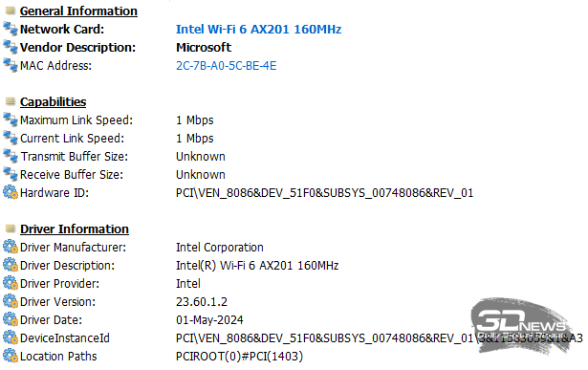Select the DeviceInstanceId label

tap(64, 338)
